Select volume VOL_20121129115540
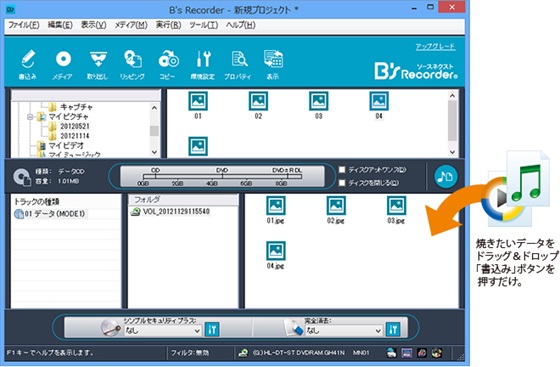Image resolution: width=560 pixels, height=367 pixels. 171,211
